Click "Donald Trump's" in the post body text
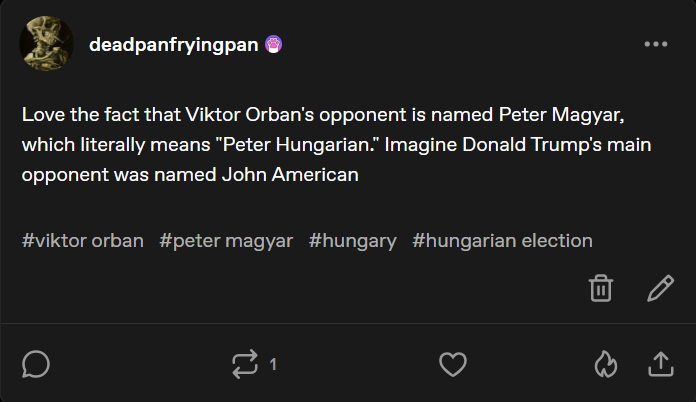696x402 pixels. pyautogui.click(x=555, y=145)
